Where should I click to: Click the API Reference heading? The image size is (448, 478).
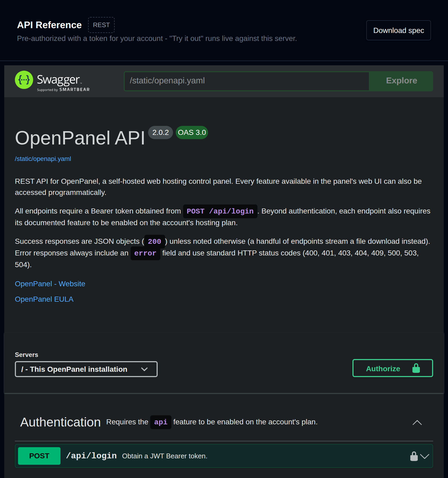coord(49,25)
